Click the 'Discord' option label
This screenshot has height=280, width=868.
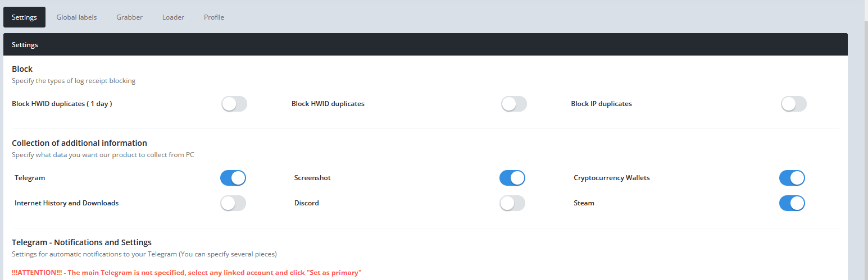[307, 203]
